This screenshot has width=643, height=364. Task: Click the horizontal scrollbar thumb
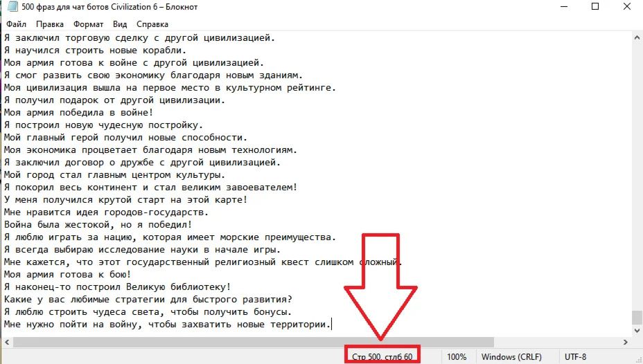254,342
